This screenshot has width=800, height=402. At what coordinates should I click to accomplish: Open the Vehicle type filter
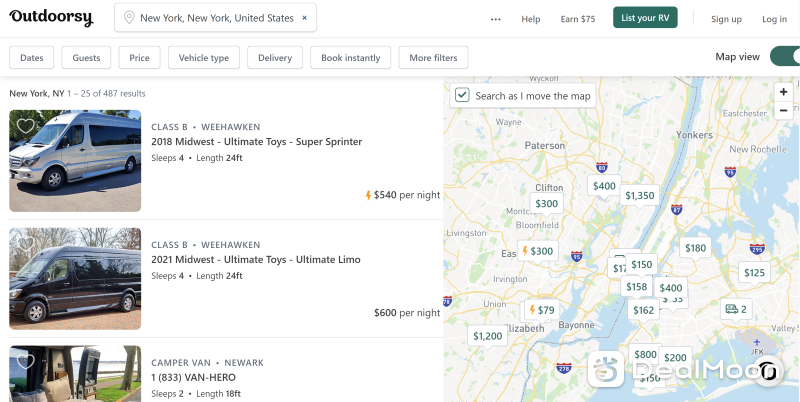coord(204,58)
